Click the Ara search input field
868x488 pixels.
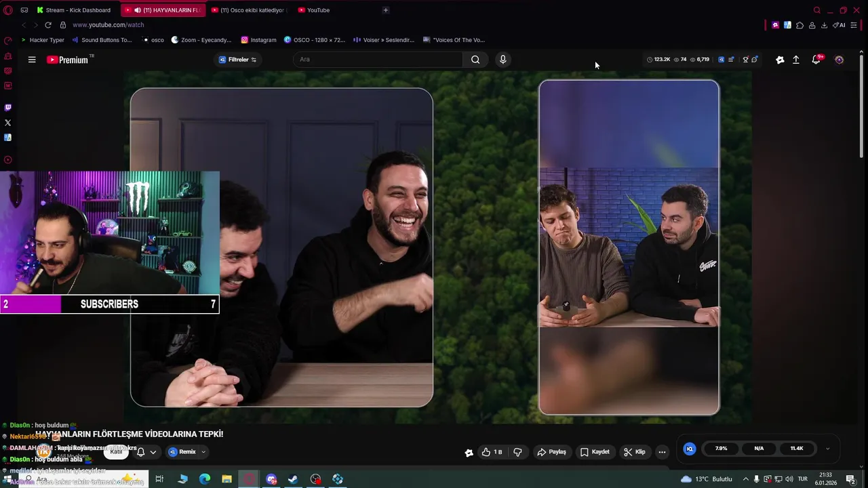[x=380, y=60]
